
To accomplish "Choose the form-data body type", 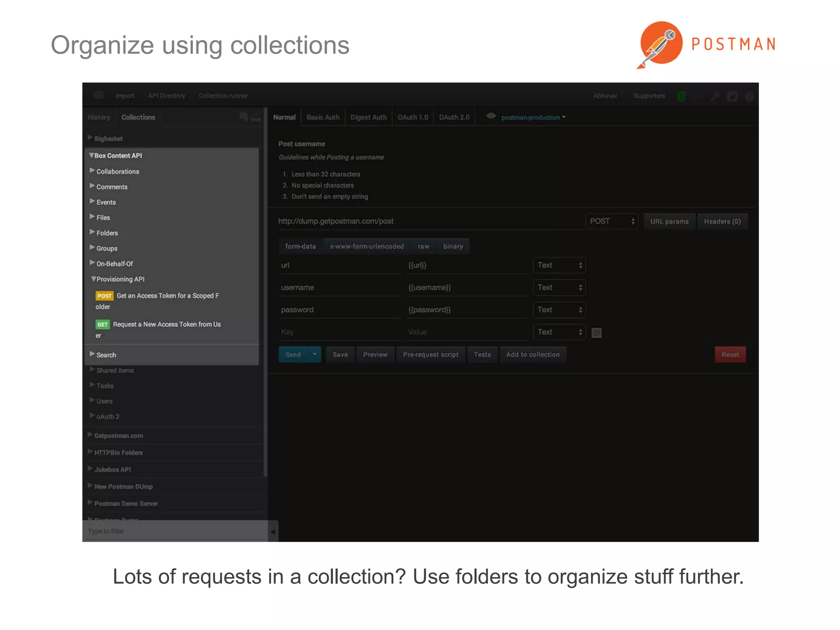I will tap(301, 247).
